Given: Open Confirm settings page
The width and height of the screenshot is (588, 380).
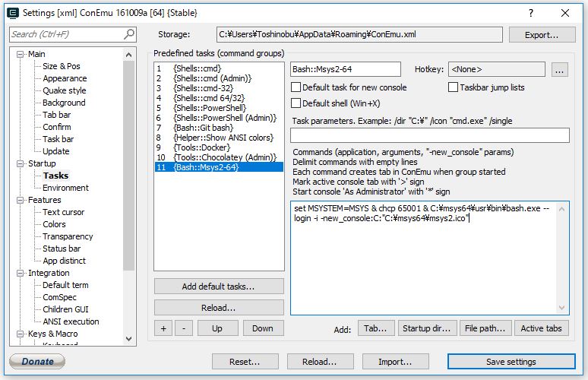Looking at the screenshot, I should point(56,127).
